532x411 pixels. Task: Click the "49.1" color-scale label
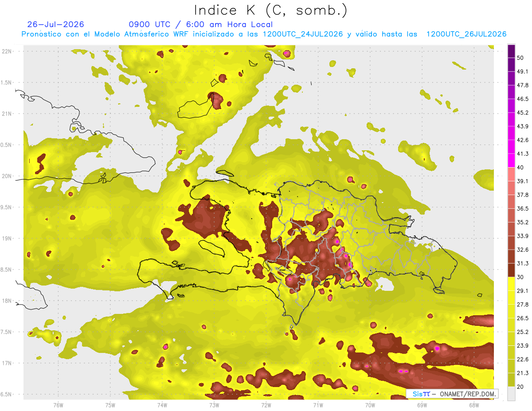[x=523, y=71]
